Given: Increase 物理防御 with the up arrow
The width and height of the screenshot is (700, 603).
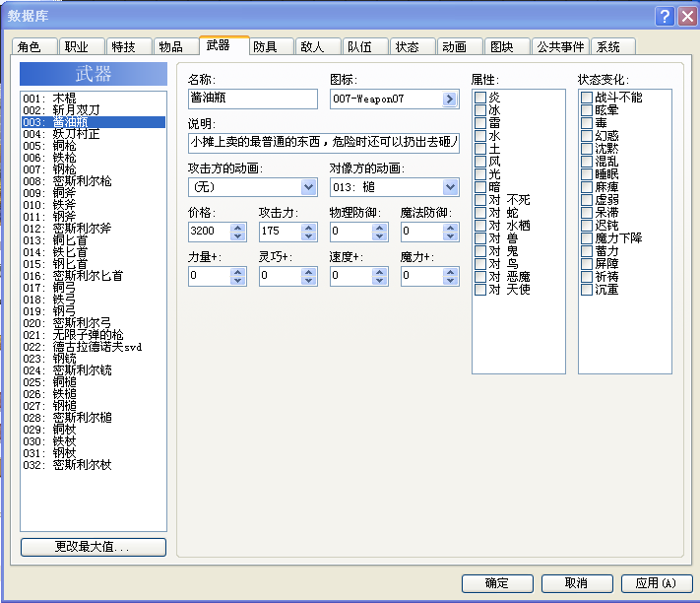Looking at the screenshot, I should [x=379, y=228].
